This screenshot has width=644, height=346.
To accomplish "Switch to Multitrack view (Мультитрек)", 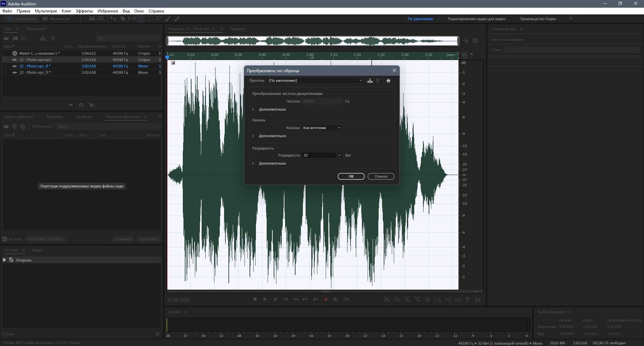I will 56,19.
